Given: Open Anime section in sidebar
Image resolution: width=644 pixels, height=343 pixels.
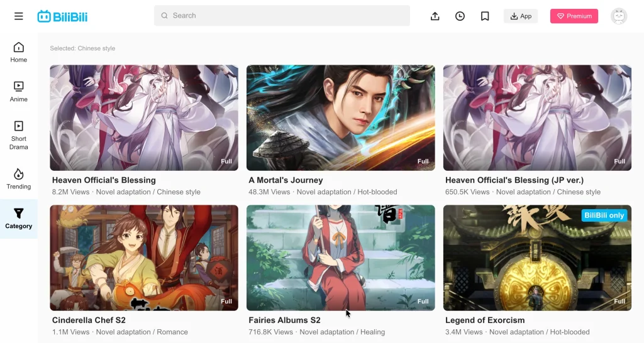Looking at the screenshot, I should [18, 92].
